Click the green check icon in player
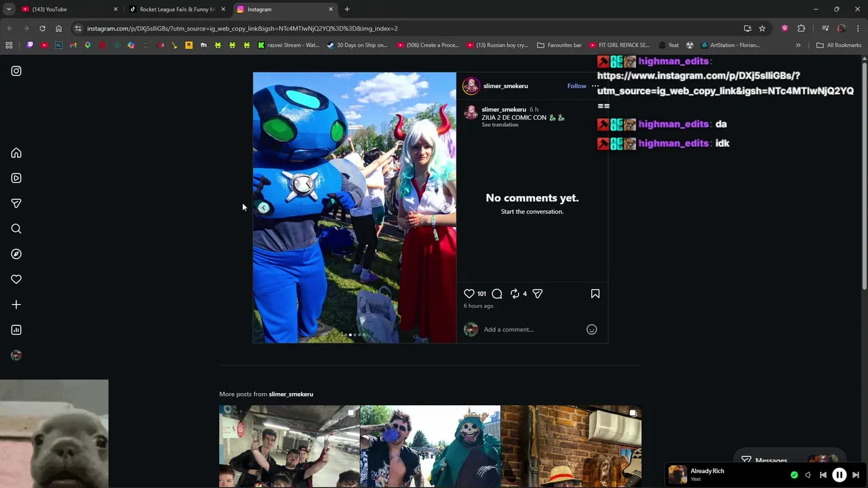 pos(794,475)
